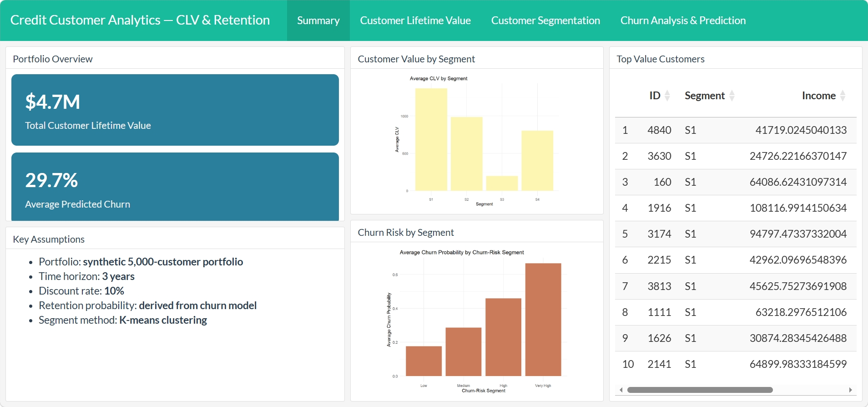Select the $4.7M Total Customer Lifetime Value box
This screenshot has height=407, width=868.
(x=175, y=110)
